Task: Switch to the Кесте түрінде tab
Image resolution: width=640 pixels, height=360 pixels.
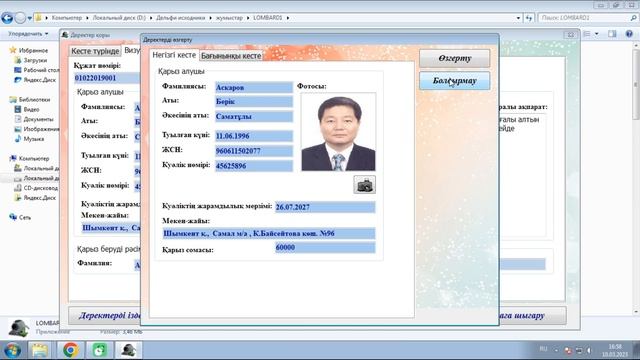Action: [95, 51]
